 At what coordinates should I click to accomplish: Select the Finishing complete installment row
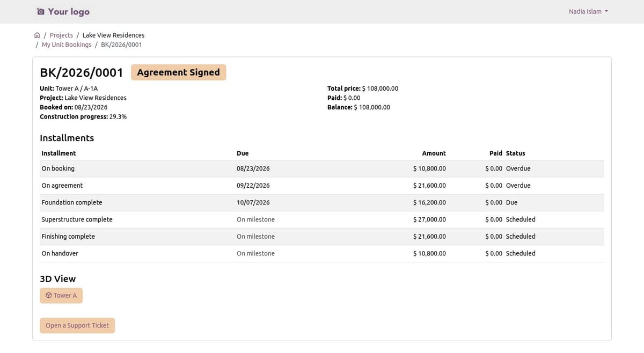(x=322, y=237)
